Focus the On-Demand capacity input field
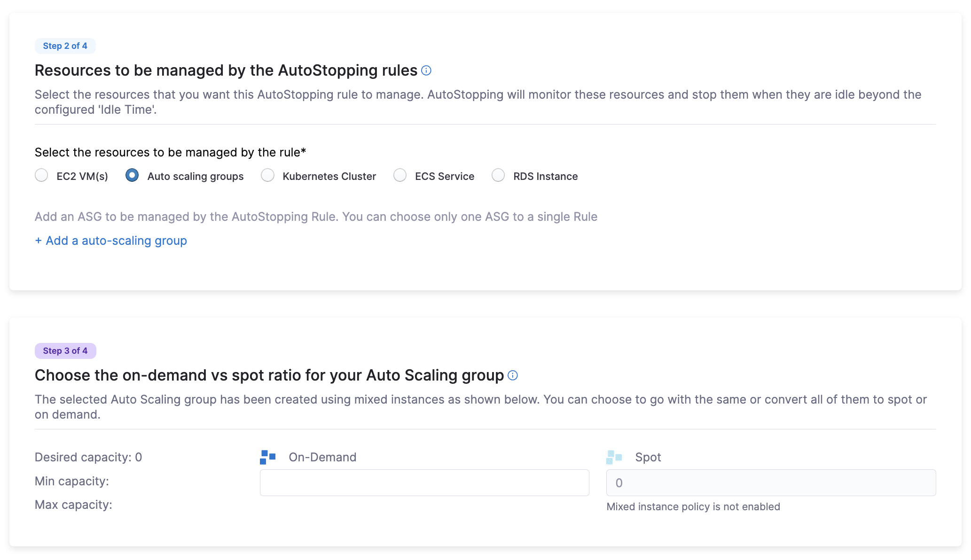The height and width of the screenshot is (560, 971). click(x=424, y=482)
